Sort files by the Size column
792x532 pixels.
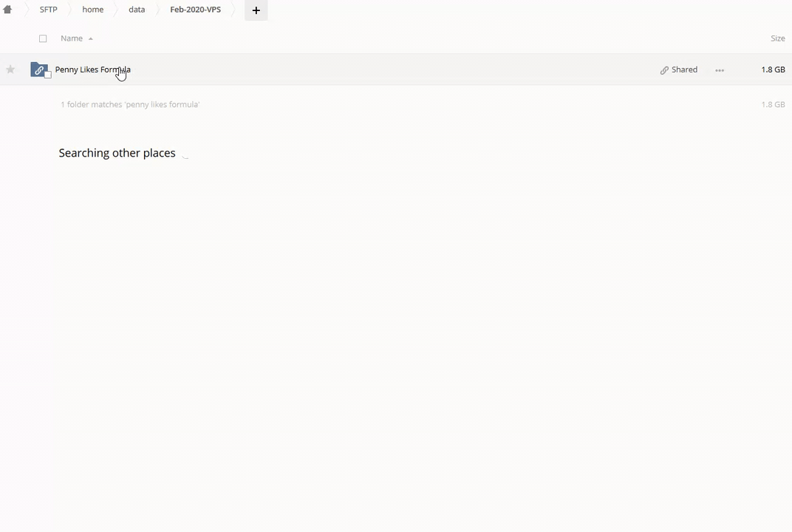777,38
